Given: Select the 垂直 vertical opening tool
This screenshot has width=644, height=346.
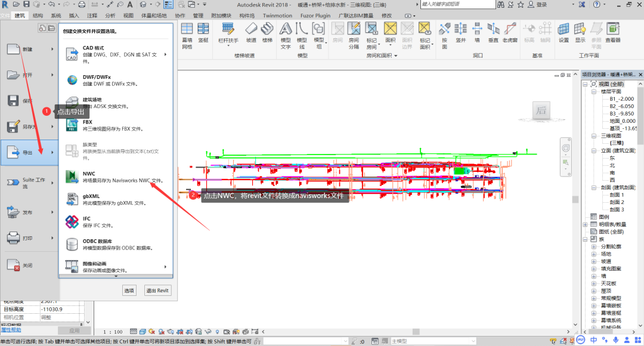Looking at the screenshot, I should tap(493, 33).
